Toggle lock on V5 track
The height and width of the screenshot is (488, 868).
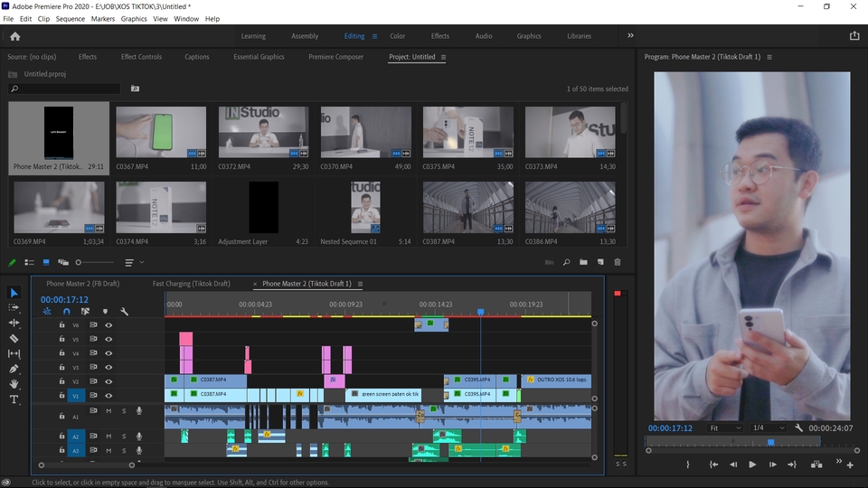[62, 339]
